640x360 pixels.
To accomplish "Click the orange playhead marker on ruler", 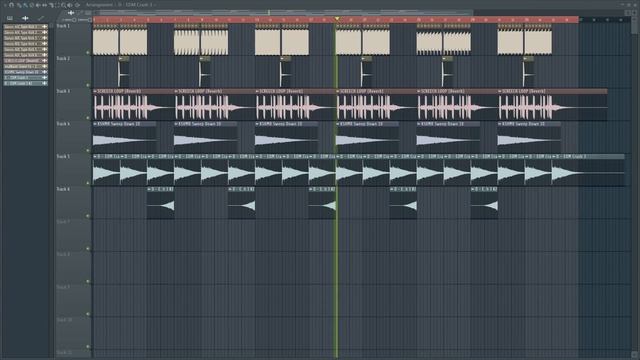I will click(337, 19).
